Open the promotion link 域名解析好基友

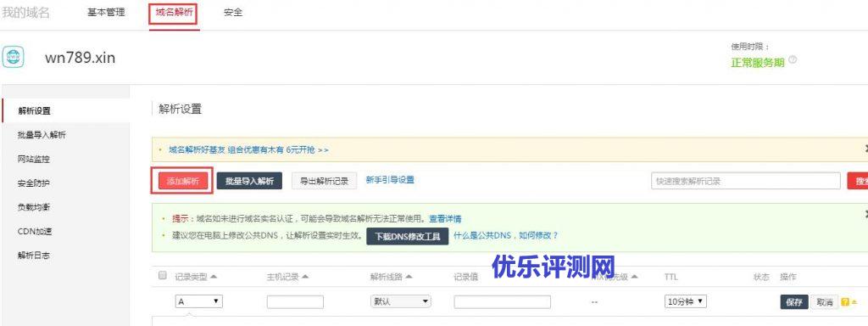[249, 149]
